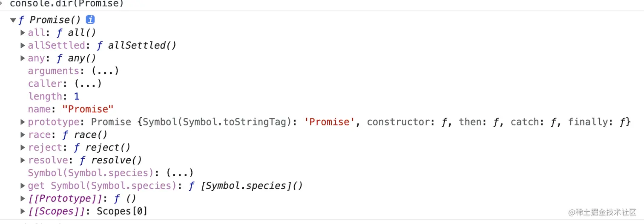Collapse the top-level Promise() object

13,20
